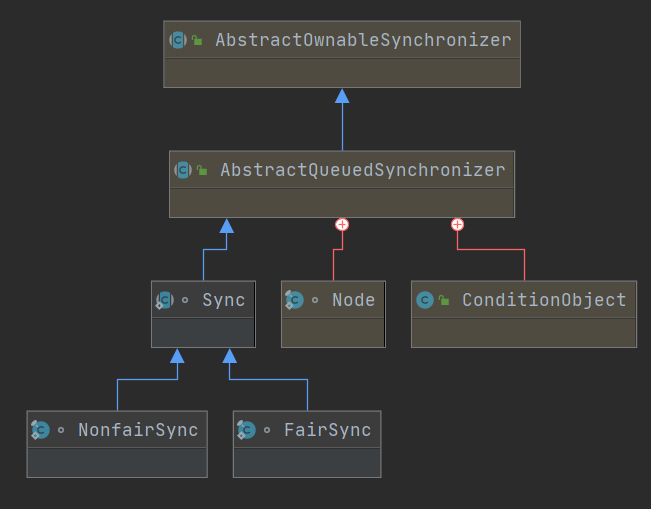The image size is (651, 509).
Task: Click the Sync class icon
Action: (165, 300)
